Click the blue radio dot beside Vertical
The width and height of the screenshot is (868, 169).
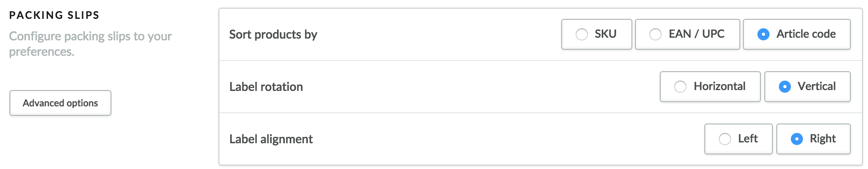785,87
